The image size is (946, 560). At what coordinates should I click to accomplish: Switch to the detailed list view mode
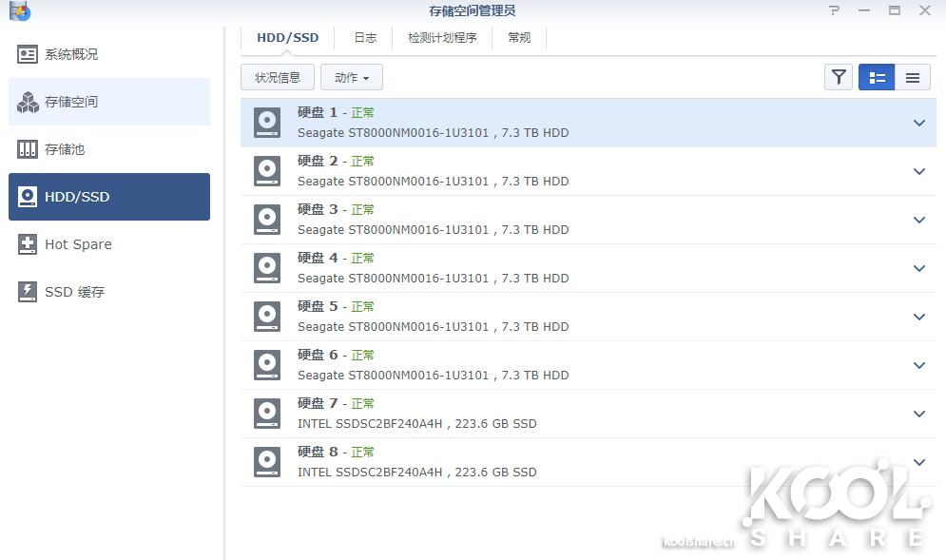(876, 77)
